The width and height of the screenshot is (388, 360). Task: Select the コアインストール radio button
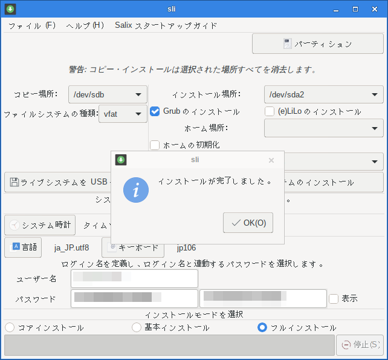(x=10, y=328)
